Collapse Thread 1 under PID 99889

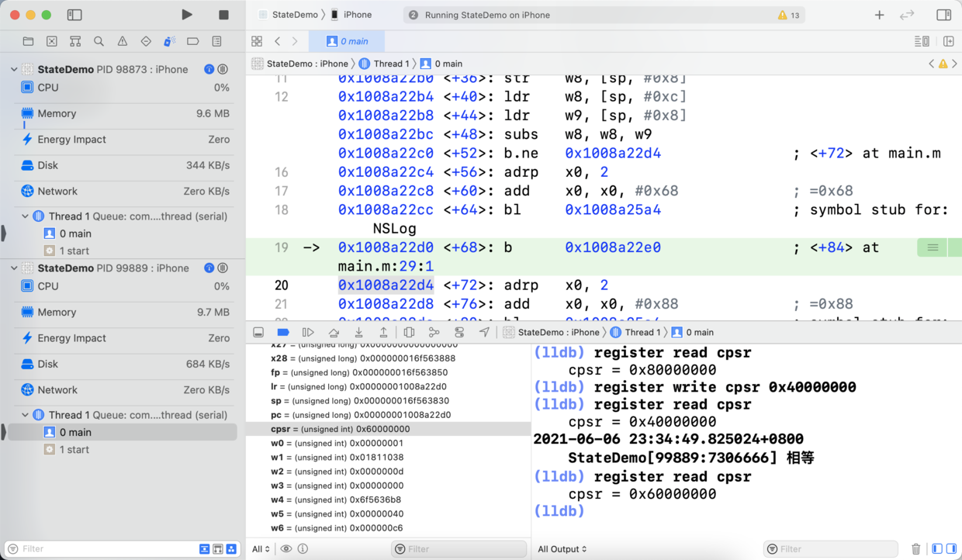25,415
